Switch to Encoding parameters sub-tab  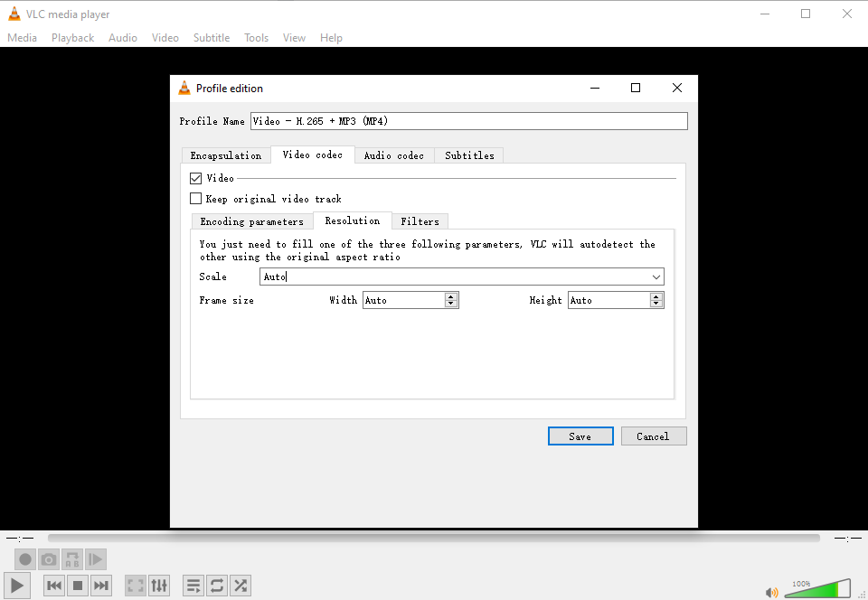coord(252,221)
